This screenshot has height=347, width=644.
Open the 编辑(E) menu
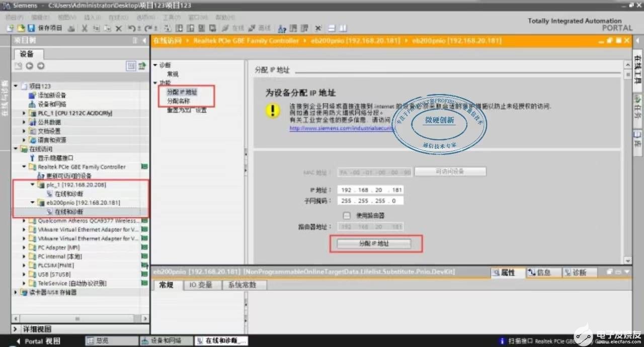coord(42,17)
